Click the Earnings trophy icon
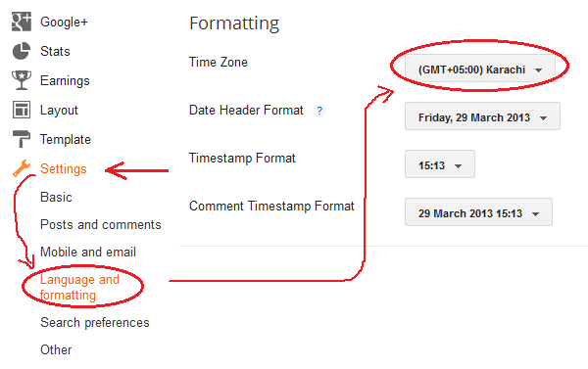The width and height of the screenshot is (588, 369). click(22, 80)
